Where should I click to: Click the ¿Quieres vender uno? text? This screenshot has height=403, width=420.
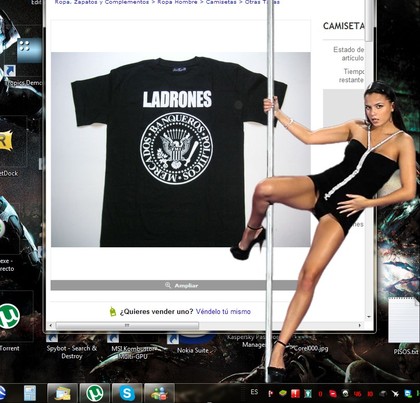pyautogui.click(x=156, y=312)
